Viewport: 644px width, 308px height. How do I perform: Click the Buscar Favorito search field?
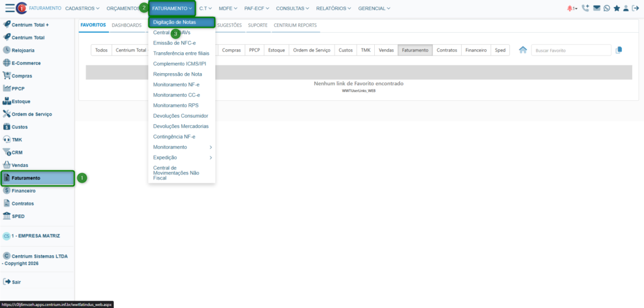[570, 50]
